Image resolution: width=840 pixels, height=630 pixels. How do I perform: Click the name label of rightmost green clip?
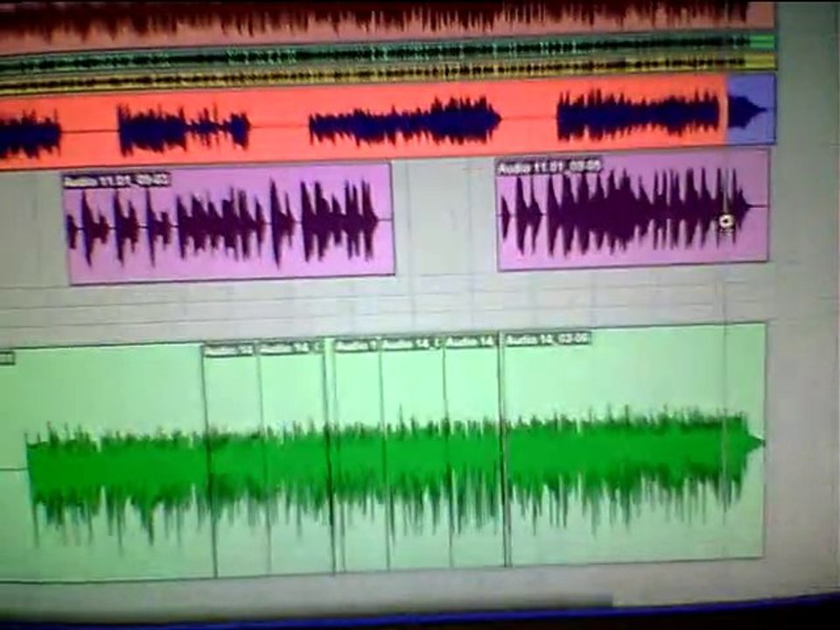click(x=548, y=339)
